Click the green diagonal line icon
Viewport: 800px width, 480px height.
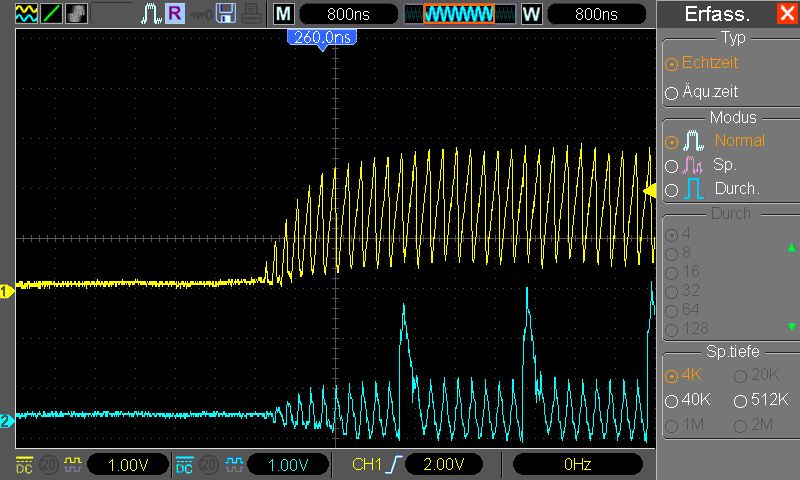coord(52,14)
